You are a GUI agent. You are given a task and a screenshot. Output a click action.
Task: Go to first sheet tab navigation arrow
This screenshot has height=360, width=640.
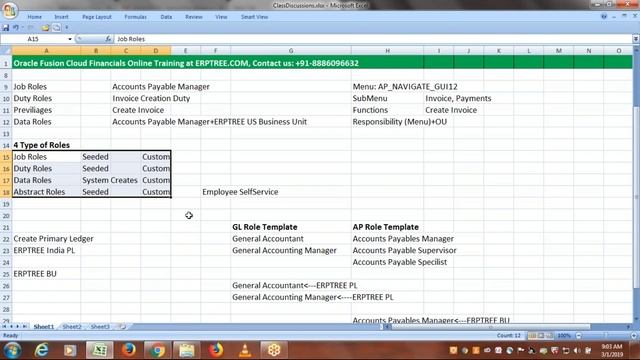[x=4, y=327]
